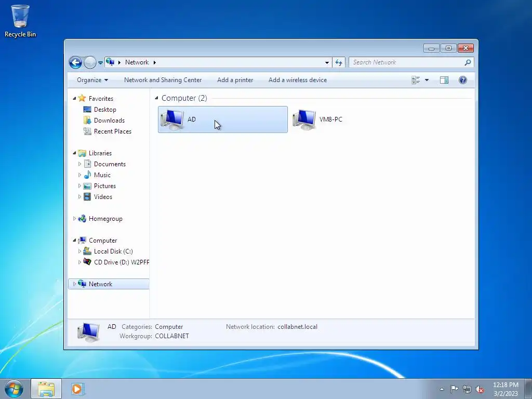Select Homegroup in navigation pane
This screenshot has width=532, height=399.
click(x=105, y=219)
